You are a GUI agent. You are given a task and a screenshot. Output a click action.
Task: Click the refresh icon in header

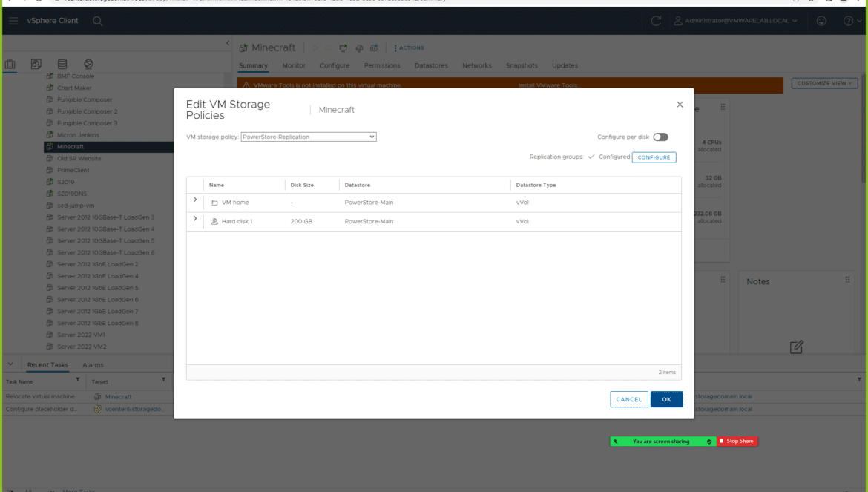[x=656, y=21]
